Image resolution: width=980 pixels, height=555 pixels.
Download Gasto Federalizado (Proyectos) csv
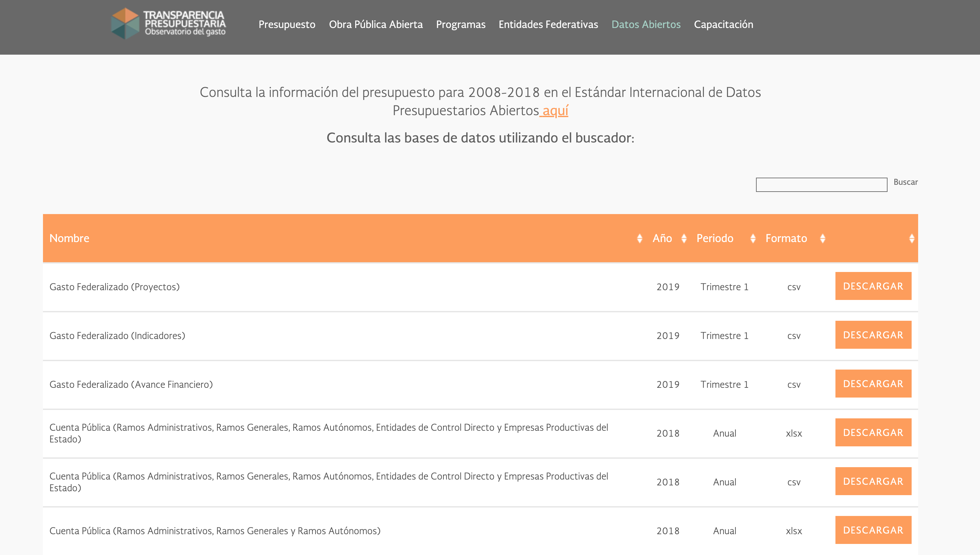click(873, 286)
